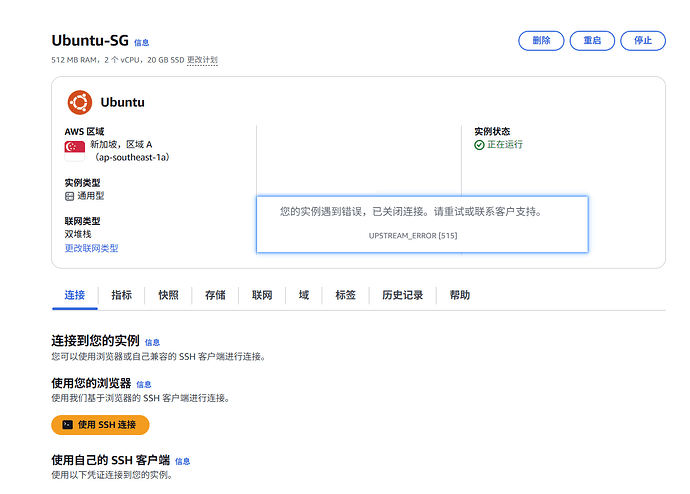
Task: Click the 删除 button
Action: pos(541,41)
